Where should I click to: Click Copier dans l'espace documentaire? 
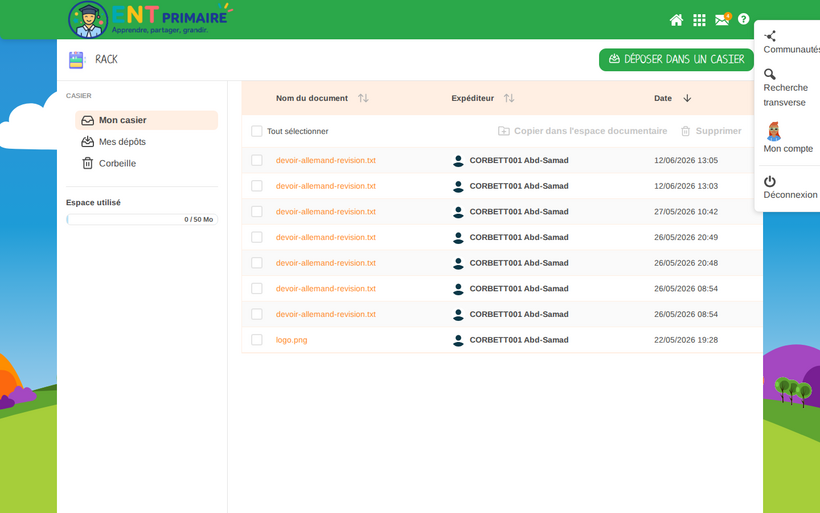tap(583, 131)
